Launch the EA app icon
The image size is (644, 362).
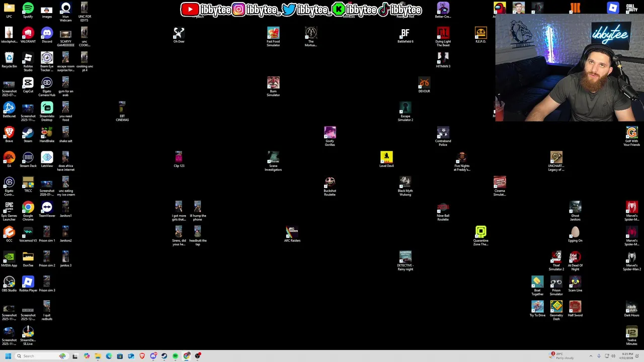[9, 159]
